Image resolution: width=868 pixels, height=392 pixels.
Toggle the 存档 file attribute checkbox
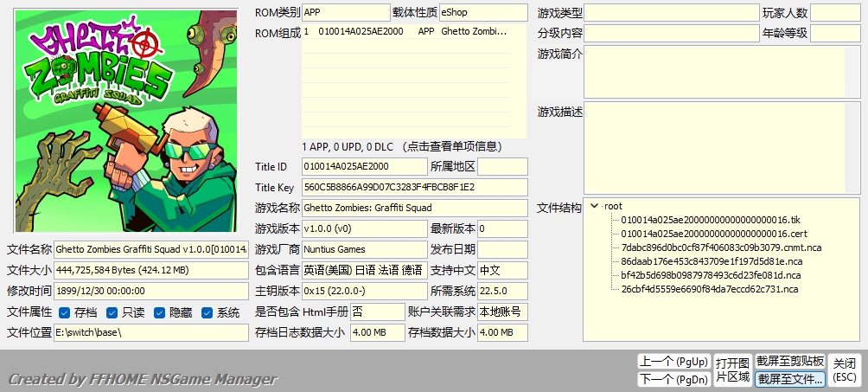point(64,312)
